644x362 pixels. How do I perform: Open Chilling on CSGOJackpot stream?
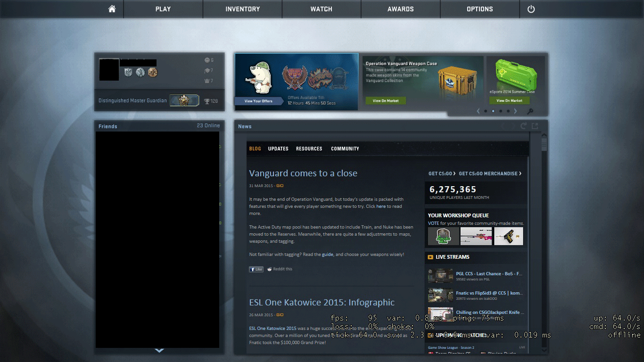click(x=490, y=312)
